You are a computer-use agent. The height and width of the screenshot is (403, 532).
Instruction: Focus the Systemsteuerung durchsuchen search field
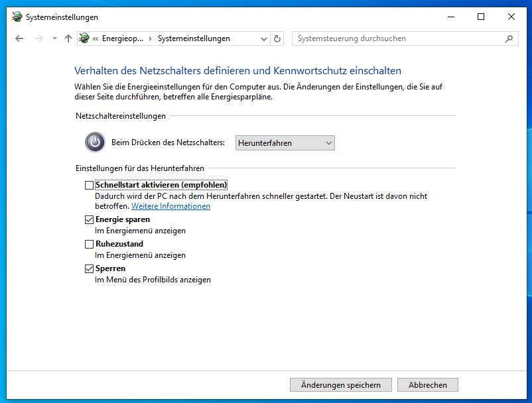[398, 38]
